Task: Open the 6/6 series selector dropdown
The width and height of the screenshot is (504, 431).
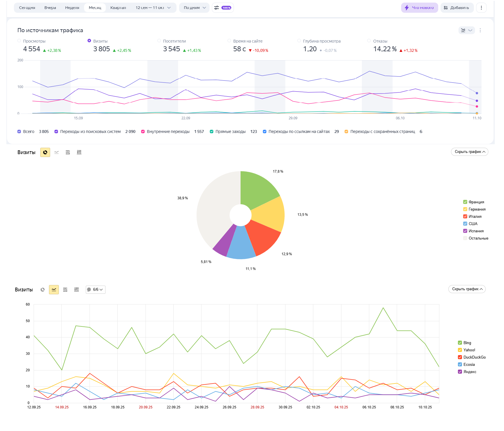Action: pyautogui.click(x=96, y=290)
